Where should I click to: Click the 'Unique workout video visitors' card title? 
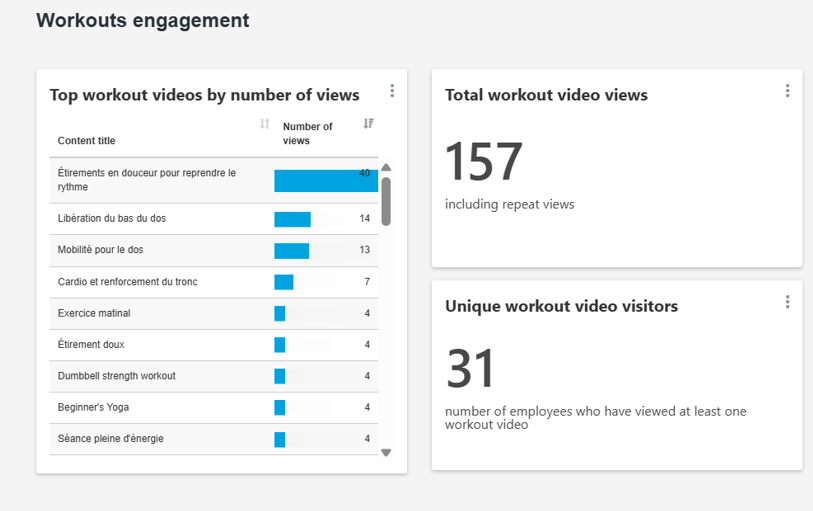point(561,306)
